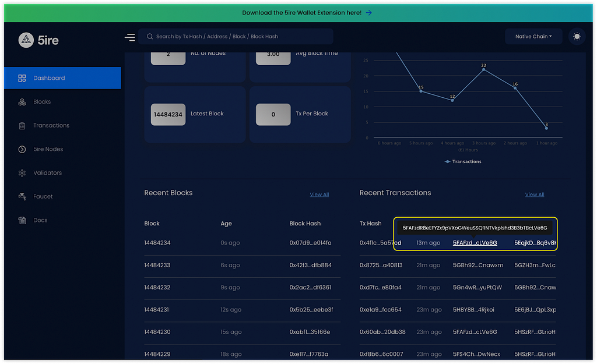Click underlined address 5FAFzd...cLVe6G
Image resolution: width=597 pixels, height=364 pixels.
[x=475, y=243]
